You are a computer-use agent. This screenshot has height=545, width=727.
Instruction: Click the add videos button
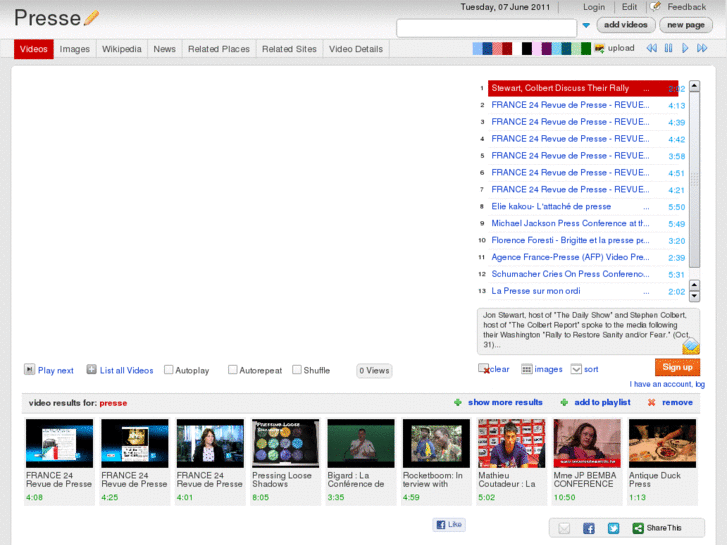pos(626,25)
